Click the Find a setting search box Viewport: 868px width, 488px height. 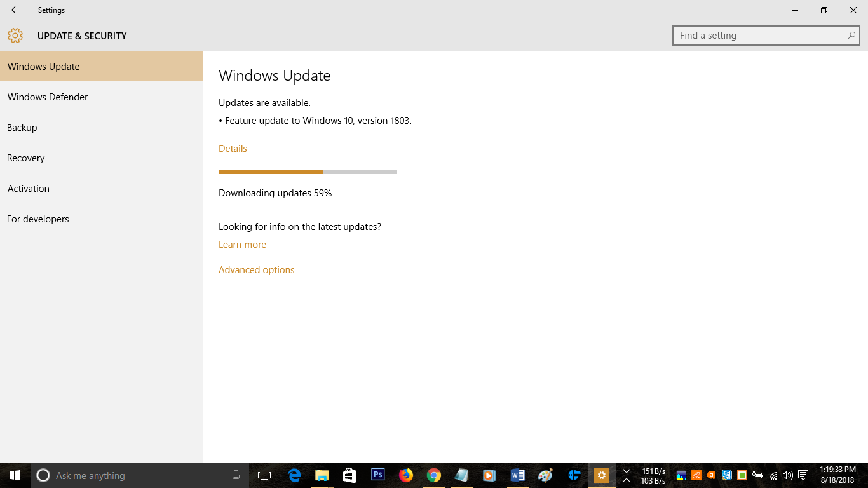tap(766, 36)
